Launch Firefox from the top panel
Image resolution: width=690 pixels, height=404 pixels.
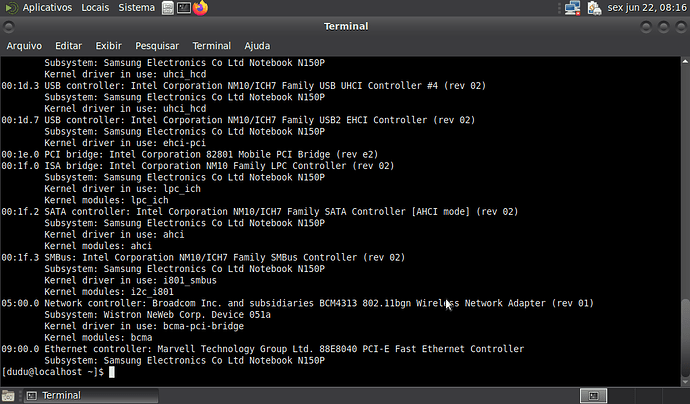click(201, 8)
